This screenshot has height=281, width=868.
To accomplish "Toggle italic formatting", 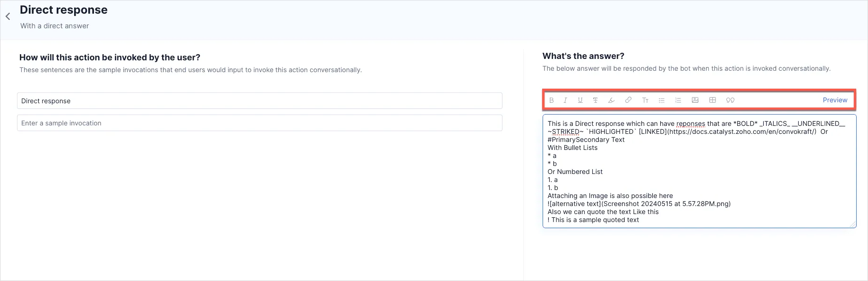I will 565,100.
